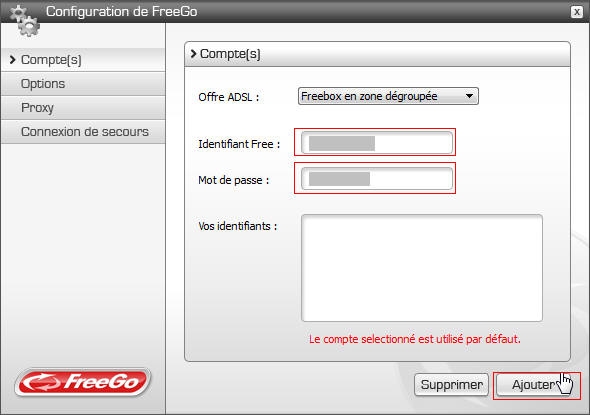The image size is (590, 415).
Task: Click the Supprimer button
Action: tap(452, 385)
